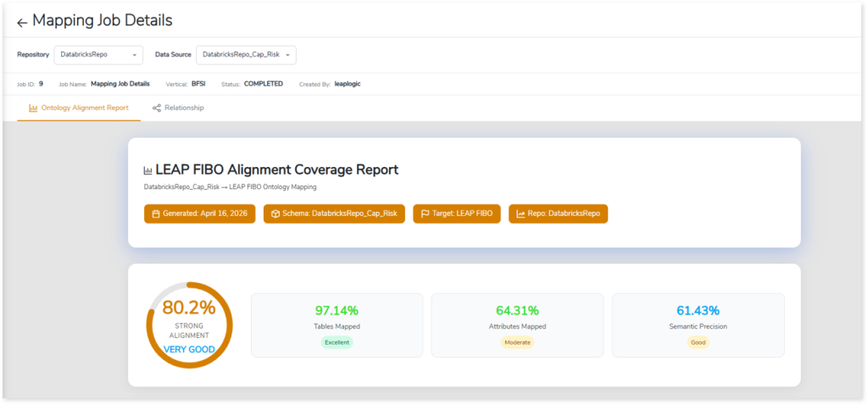Image resolution: width=868 pixels, height=405 pixels.
Task: Click the 80.2% alignment progress ring
Action: pos(189,325)
